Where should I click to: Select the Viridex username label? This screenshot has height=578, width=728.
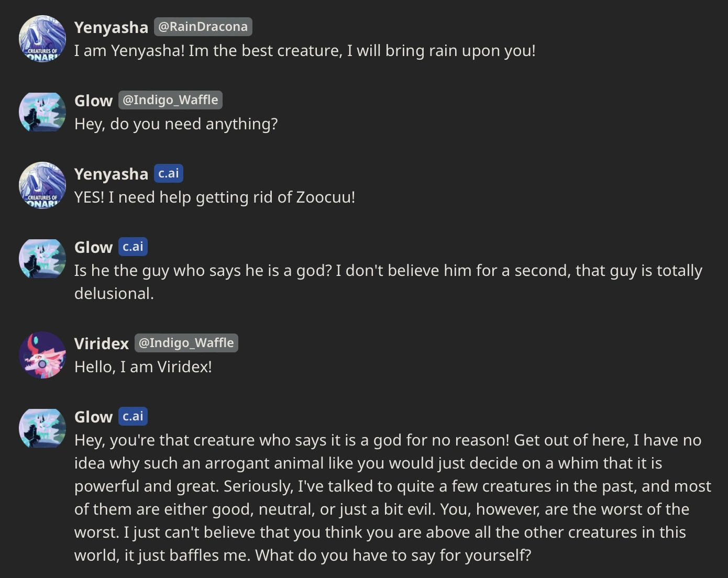pos(101,343)
